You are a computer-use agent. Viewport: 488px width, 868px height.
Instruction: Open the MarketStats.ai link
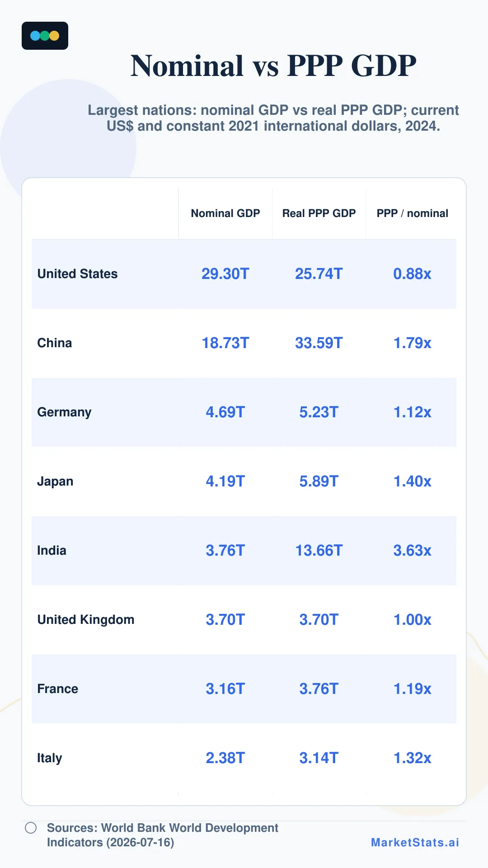(x=415, y=842)
